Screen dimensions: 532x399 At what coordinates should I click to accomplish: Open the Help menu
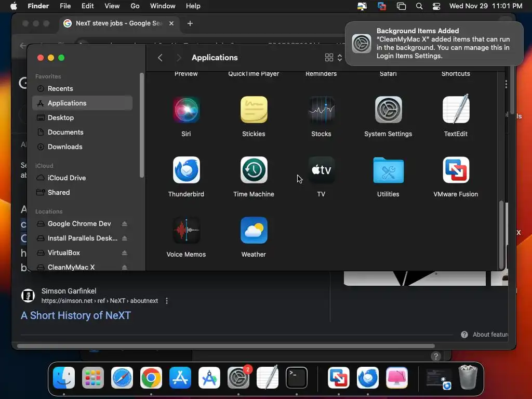click(193, 6)
